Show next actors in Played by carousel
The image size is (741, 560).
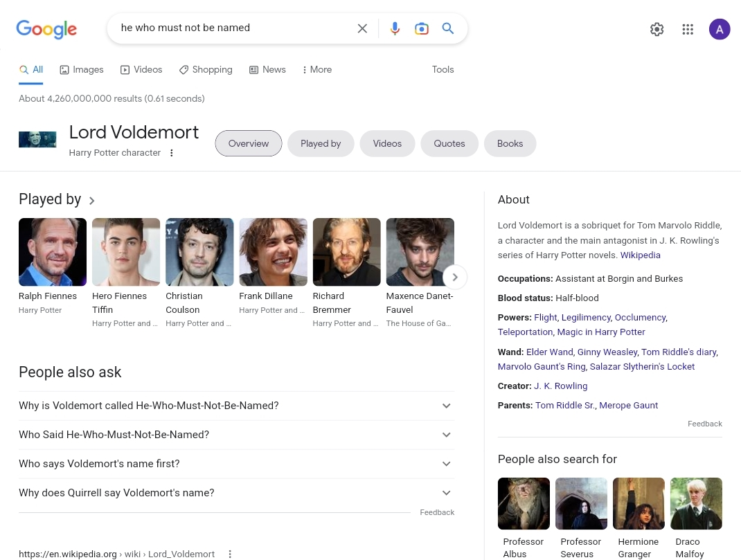(454, 277)
